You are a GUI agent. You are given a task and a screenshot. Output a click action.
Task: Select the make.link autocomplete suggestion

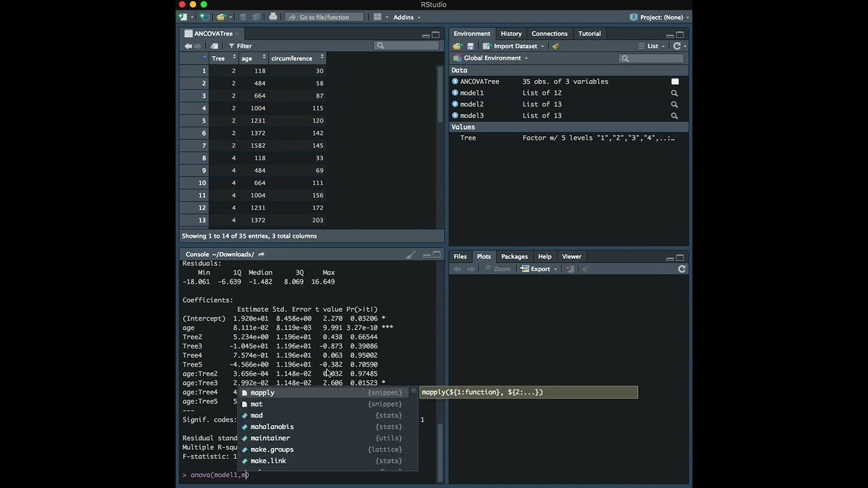322,461
